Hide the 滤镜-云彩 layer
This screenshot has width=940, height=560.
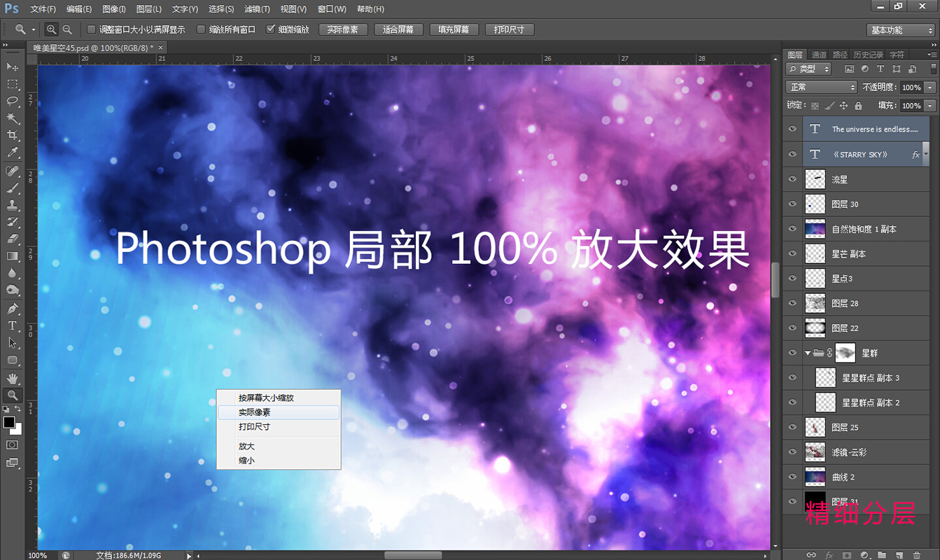click(x=792, y=452)
